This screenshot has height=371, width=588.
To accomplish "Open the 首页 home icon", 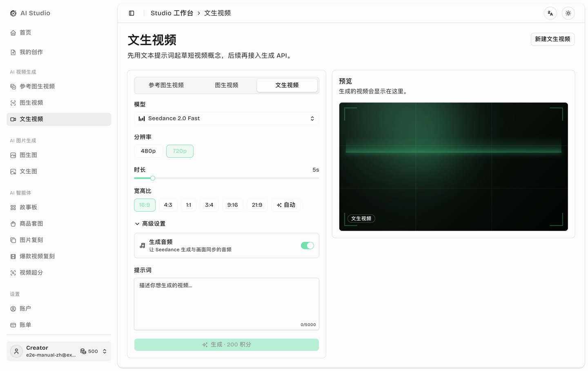I will point(13,33).
